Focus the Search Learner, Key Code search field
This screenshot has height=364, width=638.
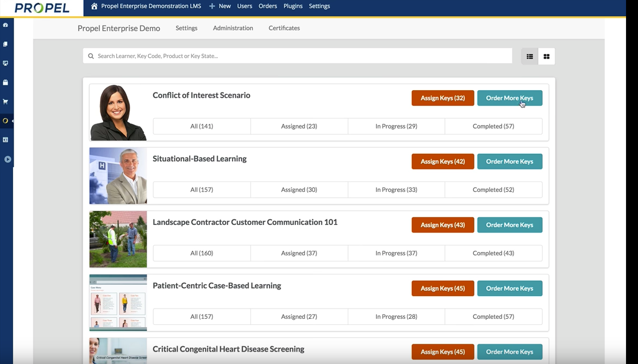(x=297, y=56)
